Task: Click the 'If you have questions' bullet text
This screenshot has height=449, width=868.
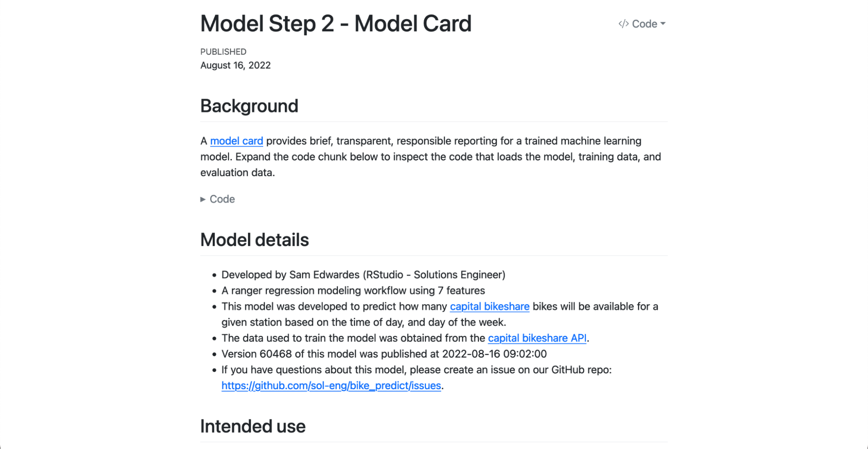Action: (416, 370)
